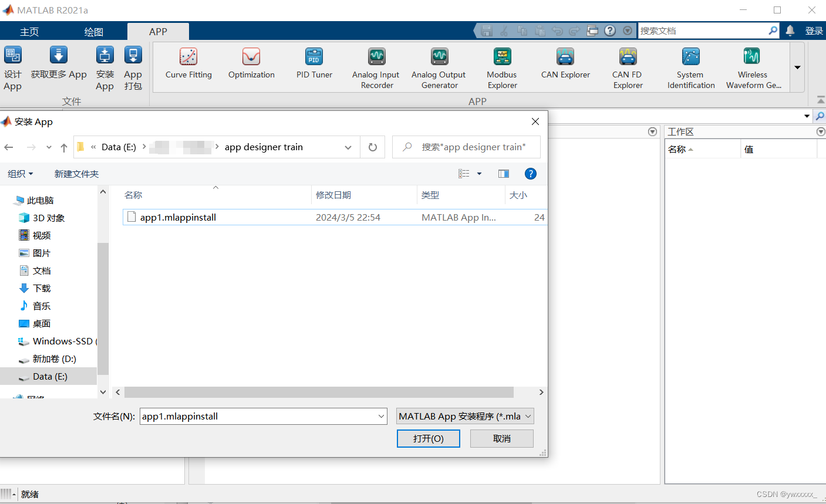The width and height of the screenshot is (826, 504).
Task: Click the redo icon in quick access toolbar
Action: click(575, 31)
